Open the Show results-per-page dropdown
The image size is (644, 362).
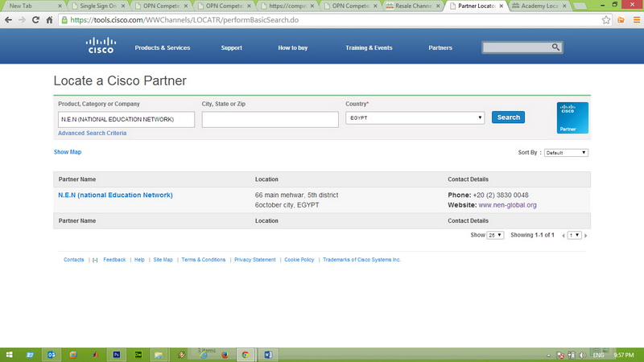[495, 235]
